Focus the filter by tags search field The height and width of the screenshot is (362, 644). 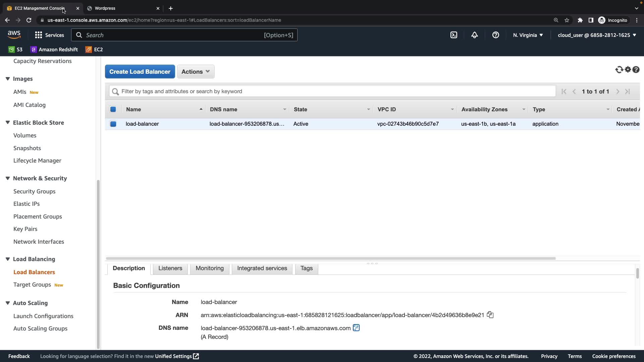335,91
